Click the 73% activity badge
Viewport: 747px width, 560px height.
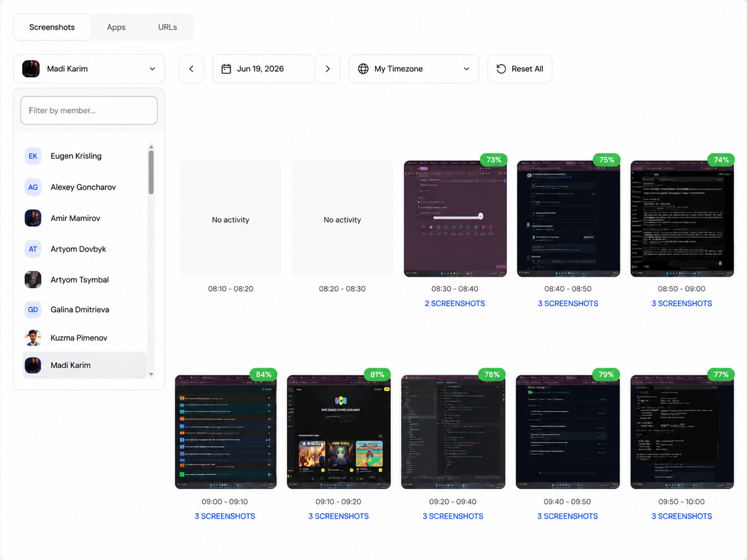pos(494,160)
